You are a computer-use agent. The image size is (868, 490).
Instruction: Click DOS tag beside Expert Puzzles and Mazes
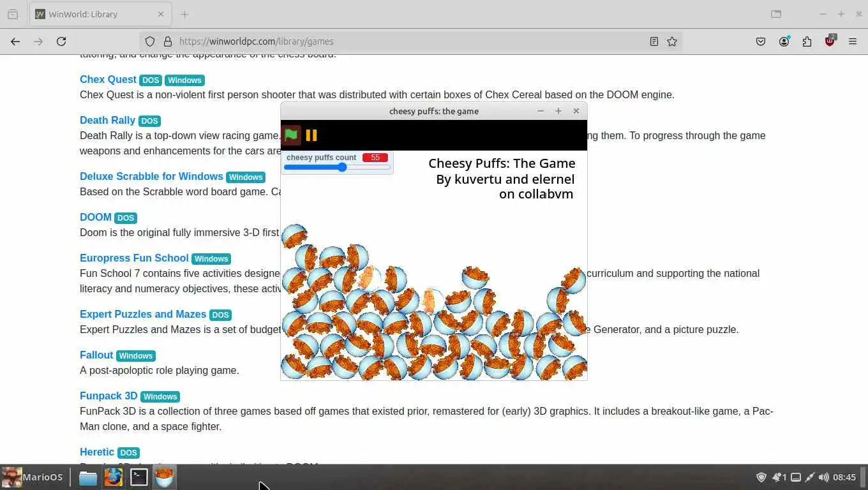[x=220, y=315]
